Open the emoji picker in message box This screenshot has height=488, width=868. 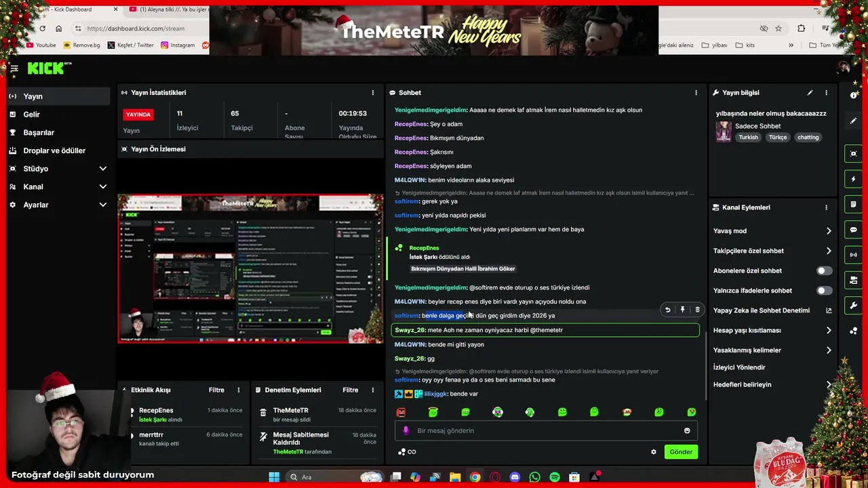[x=687, y=431]
